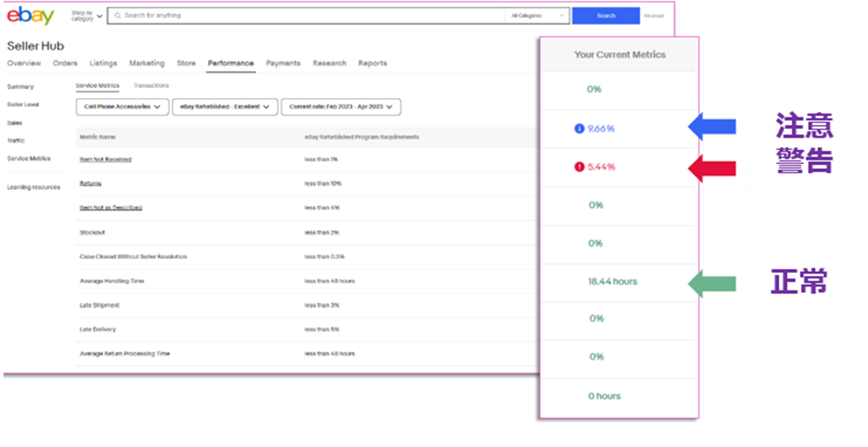Go to the Marketing tab
This screenshot has height=447, width=868.
(x=147, y=63)
